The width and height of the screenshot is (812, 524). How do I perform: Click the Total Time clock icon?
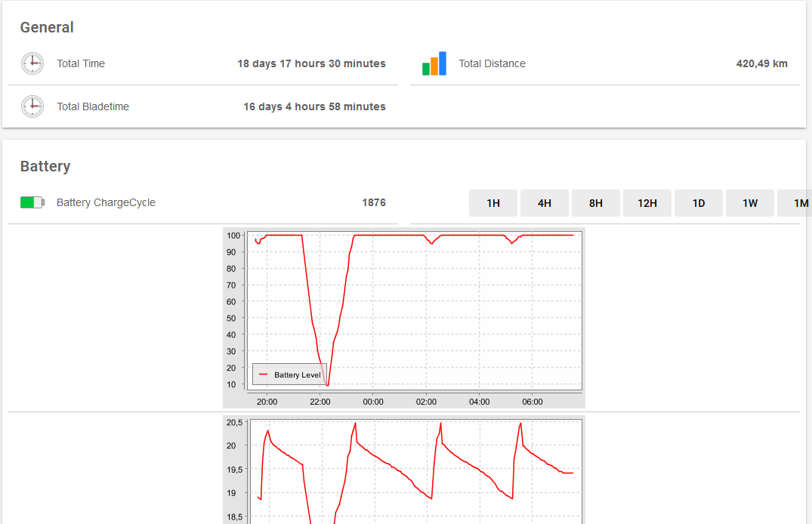(x=32, y=63)
